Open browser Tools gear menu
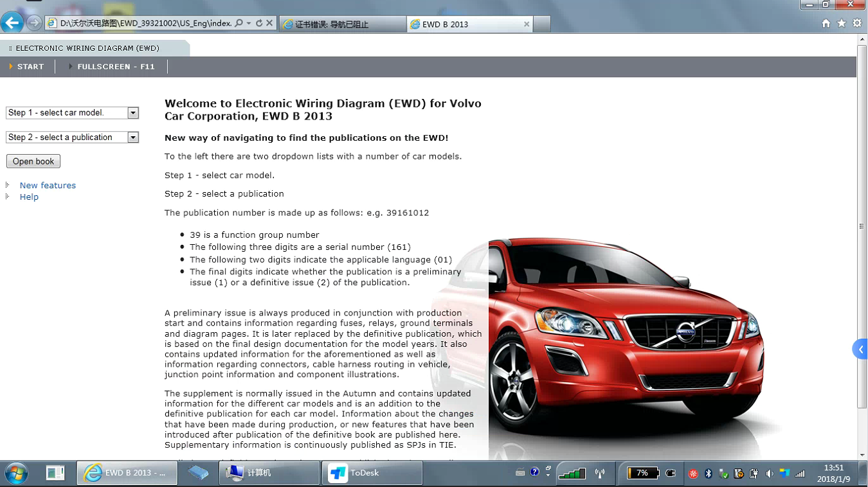Image resolution: width=868 pixels, height=487 pixels. pyautogui.click(x=857, y=23)
